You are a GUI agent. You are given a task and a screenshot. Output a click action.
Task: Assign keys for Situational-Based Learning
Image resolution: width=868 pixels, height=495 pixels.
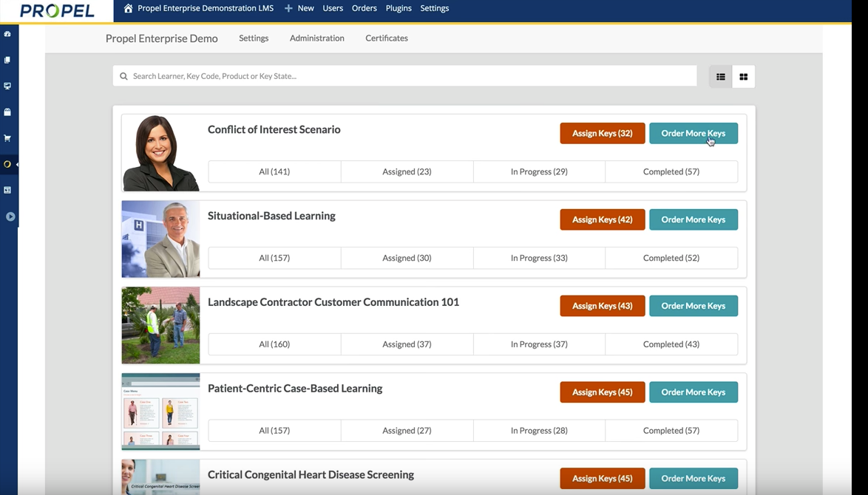pos(603,219)
